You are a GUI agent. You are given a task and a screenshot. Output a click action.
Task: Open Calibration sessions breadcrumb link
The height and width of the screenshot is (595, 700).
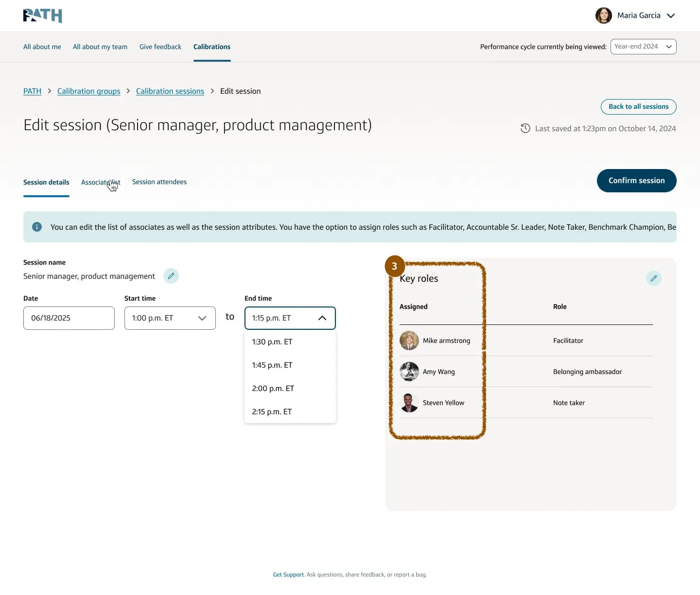tap(170, 91)
